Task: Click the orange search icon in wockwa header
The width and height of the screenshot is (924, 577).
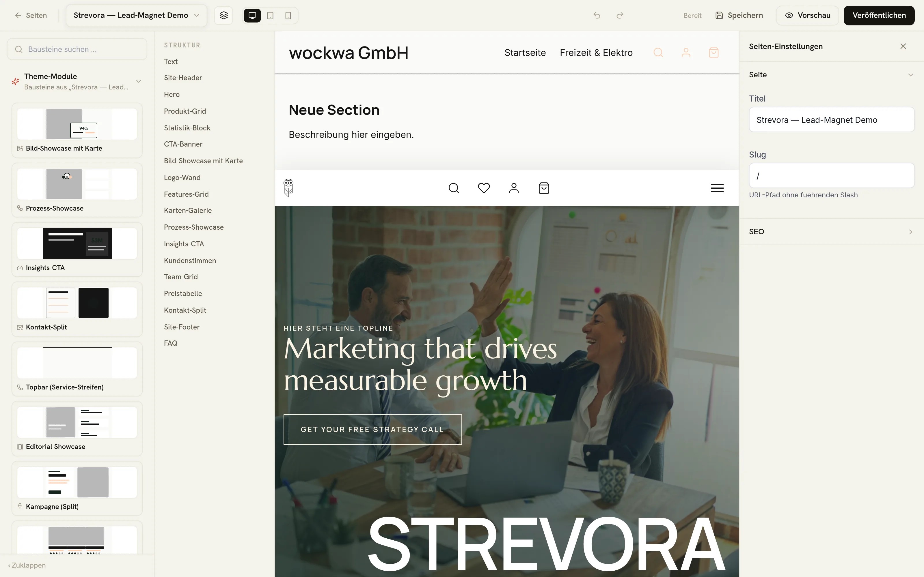Action: [658, 52]
